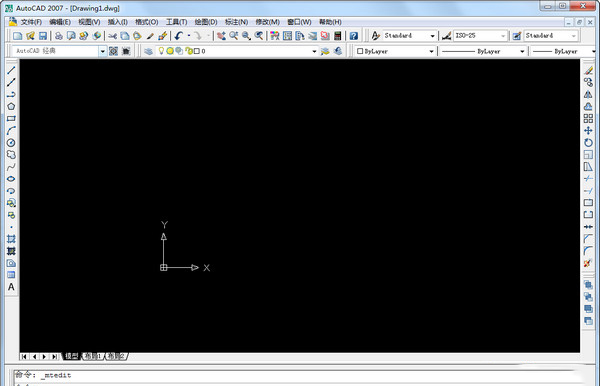Viewport: 600px width, 386px height.
Task: Open the table style Standard dropdown
Action: [x=574, y=36]
